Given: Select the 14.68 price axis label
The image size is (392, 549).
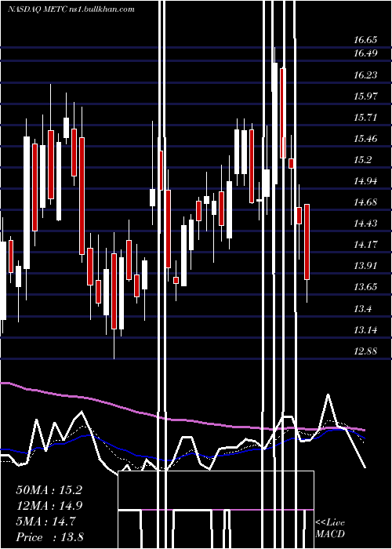Looking at the screenshot, I should tap(365, 202).
